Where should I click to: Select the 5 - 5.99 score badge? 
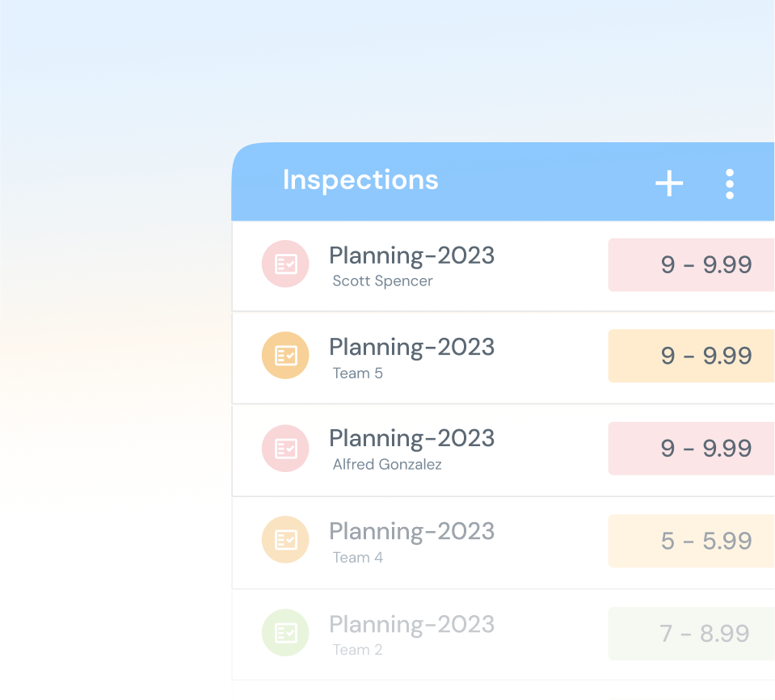coord(692,541)
